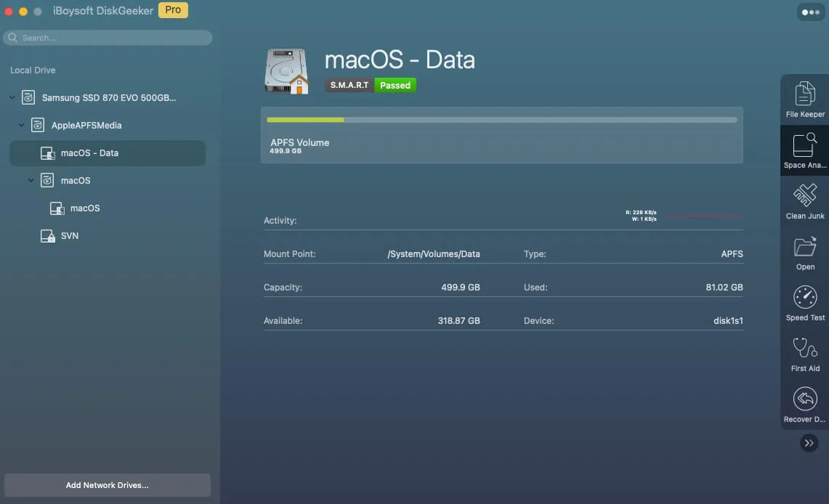
Task: Click the Search input field
Action: 109,38
